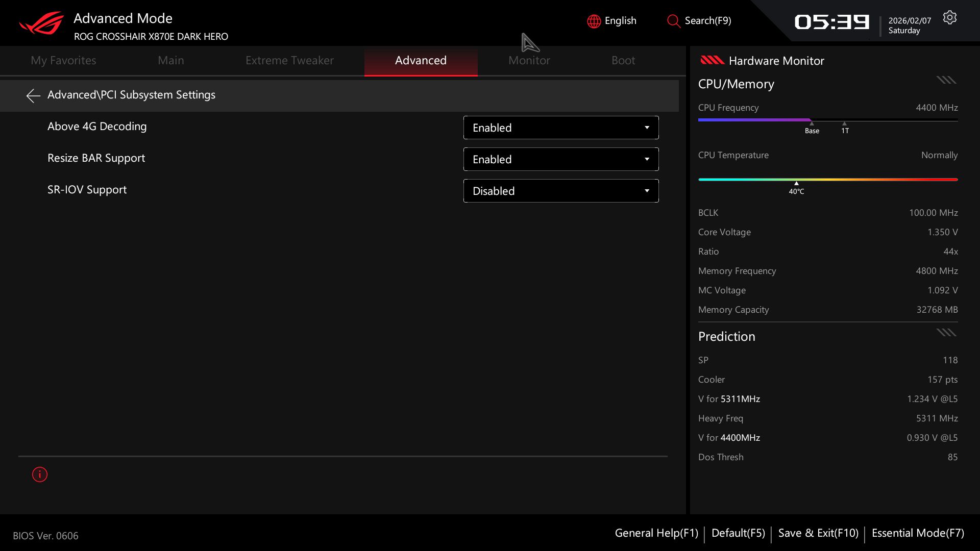Switch to the Extreme Tweaker tab

click(x=289, y=61)
